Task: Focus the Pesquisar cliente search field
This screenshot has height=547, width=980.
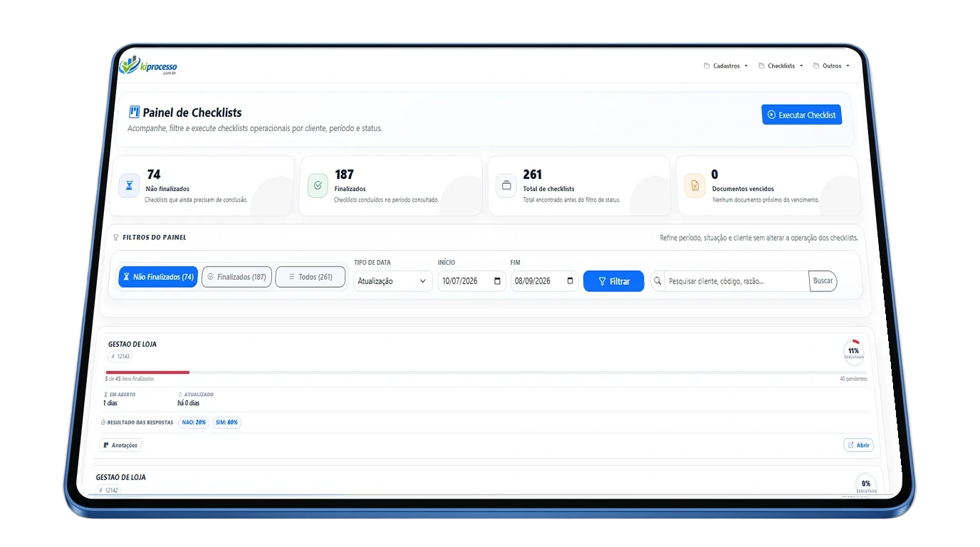Action: coord(736,281)
